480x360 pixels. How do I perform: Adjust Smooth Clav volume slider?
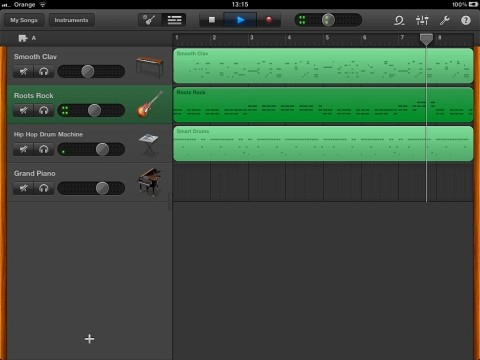pos(88,71)
